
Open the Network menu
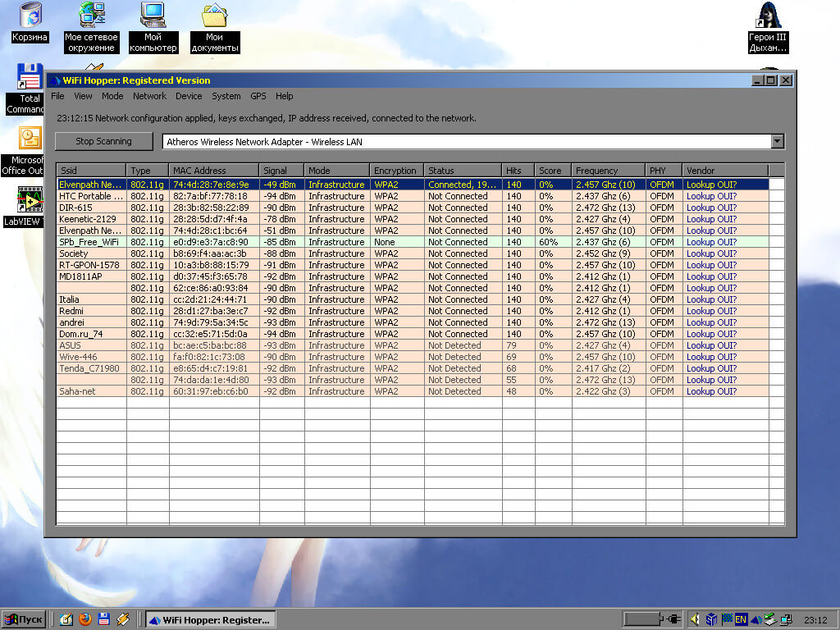tap(149, 96)
